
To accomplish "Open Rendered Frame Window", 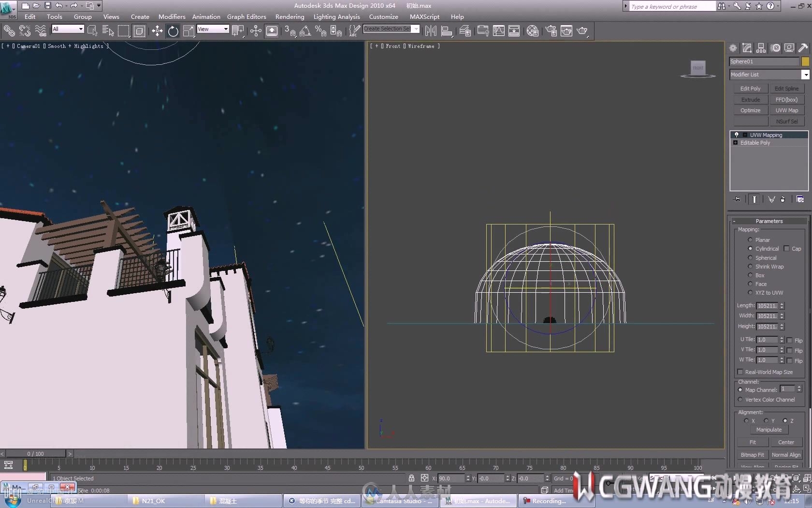I will 566,31.
